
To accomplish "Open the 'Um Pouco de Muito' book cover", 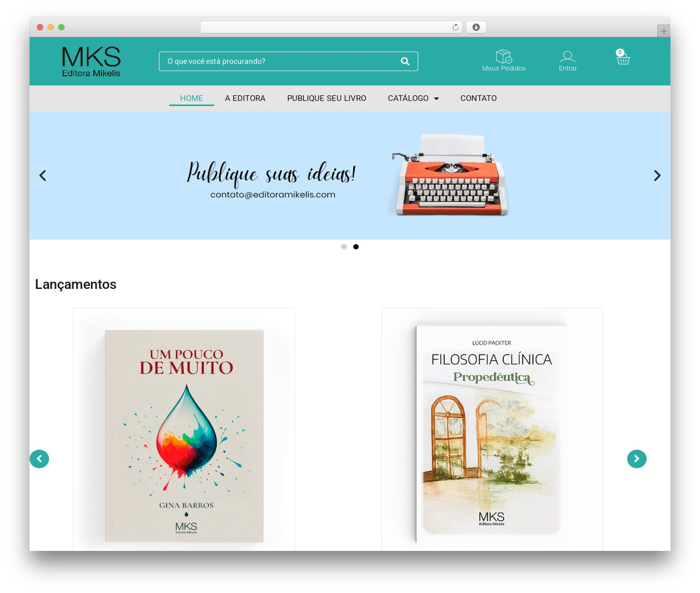I will 184,435.
